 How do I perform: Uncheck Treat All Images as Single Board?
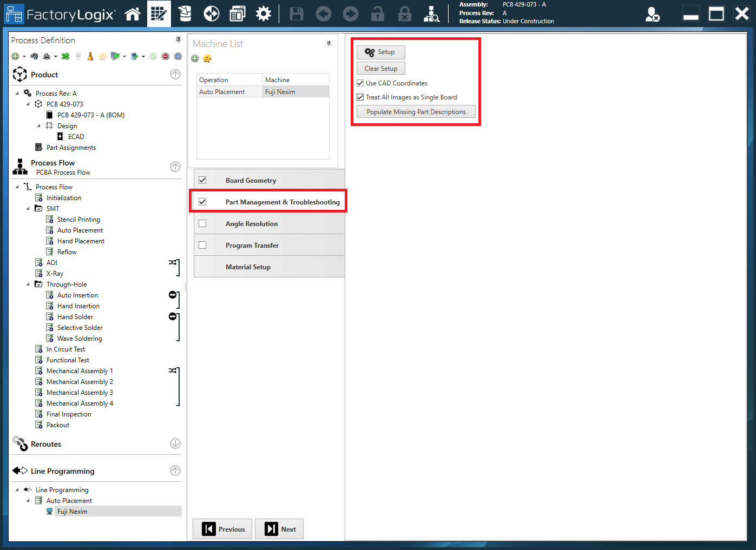point(360,97)
